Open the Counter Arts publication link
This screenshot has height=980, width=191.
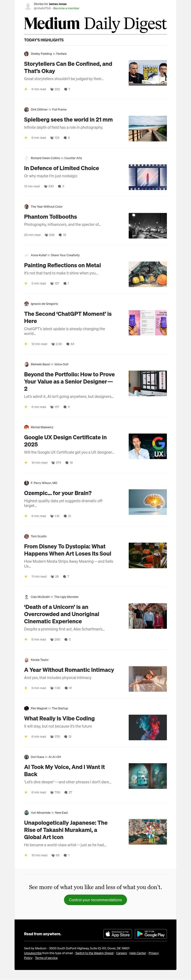coord(73,158)
